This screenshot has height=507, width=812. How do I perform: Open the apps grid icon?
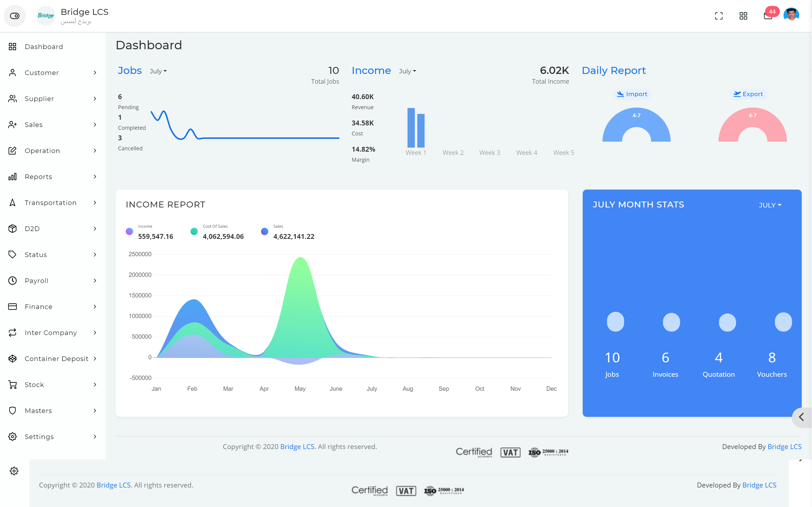click(743, 16)
